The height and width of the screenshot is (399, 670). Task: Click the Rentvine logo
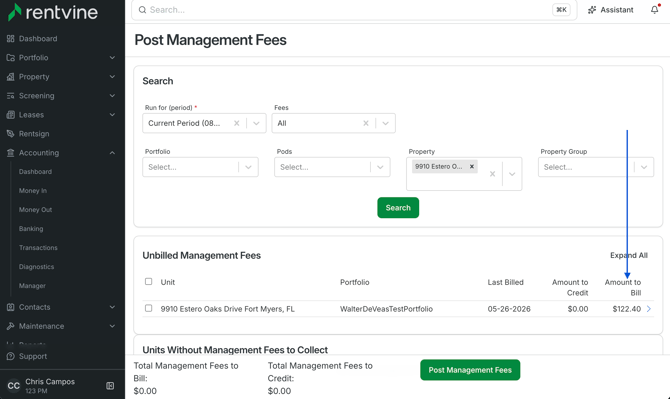(x=53, y=12)
